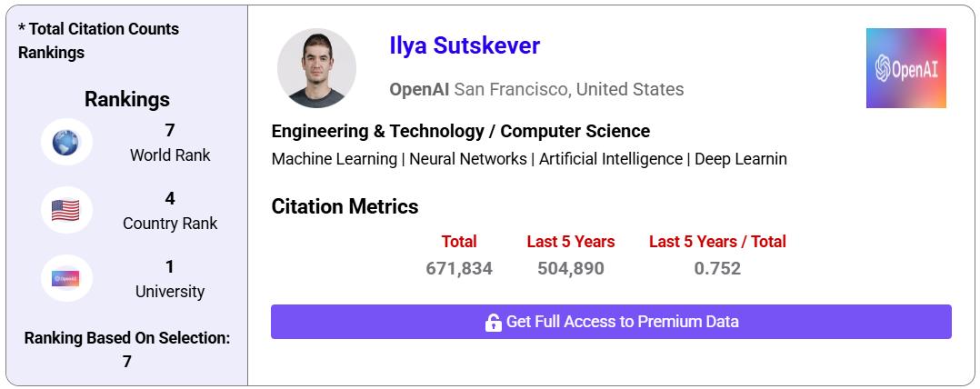This screenshot has height=389, width=980.
Task: Click the 0.752 ratio value
Action: pyautogui.click(x=717, y=268)
